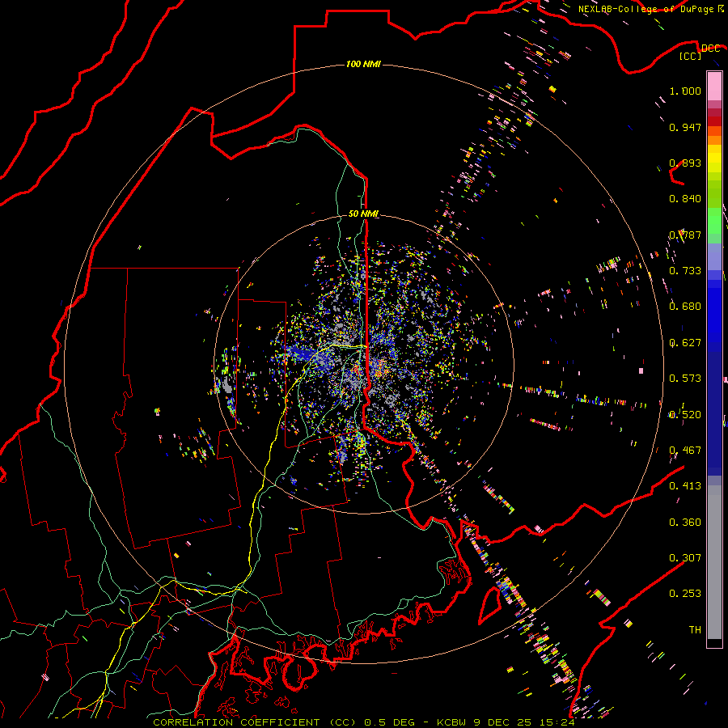
Task: Pick the gray segment of the color bar
Action: point(714,562)
